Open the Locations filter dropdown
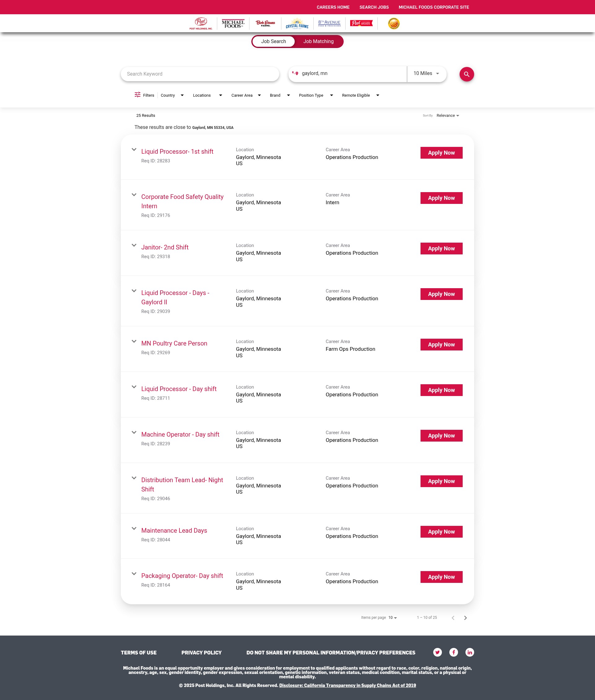 pos(207,95)
